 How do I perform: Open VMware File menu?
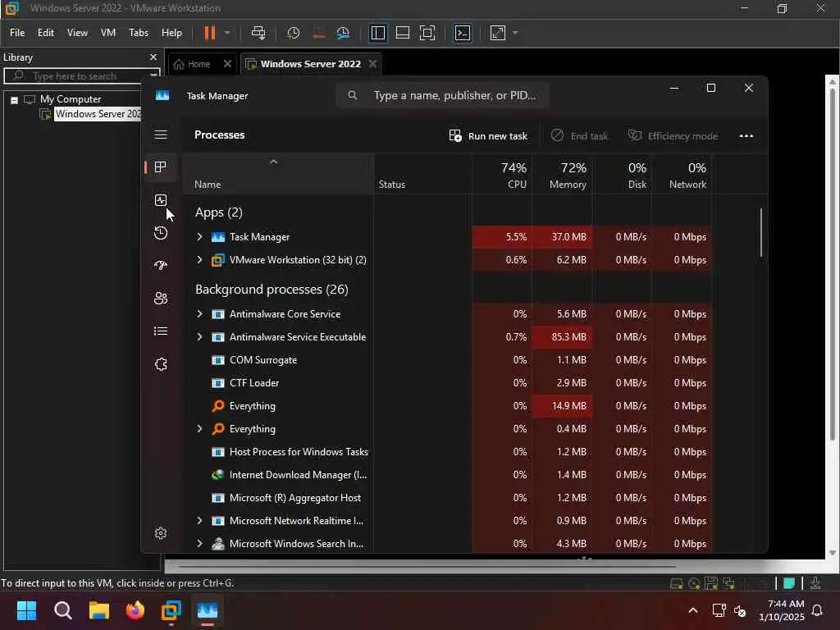click(17, 33)
